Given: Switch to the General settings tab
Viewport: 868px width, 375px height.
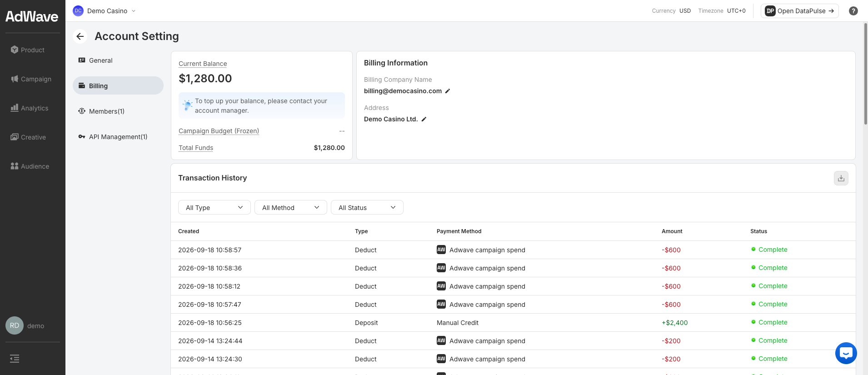Looking at the screenshot, I should click(118, 60).
